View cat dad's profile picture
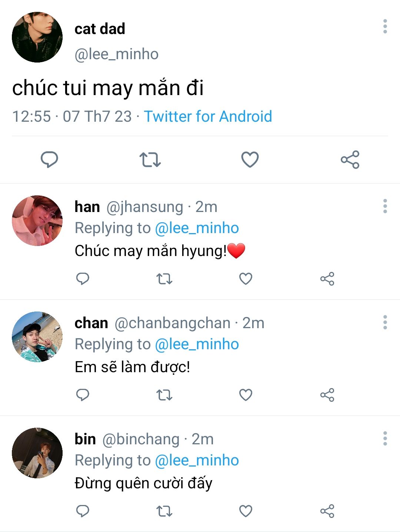Image resolution: width=400 pixels, height=532 pixels. tap(37, 37)
